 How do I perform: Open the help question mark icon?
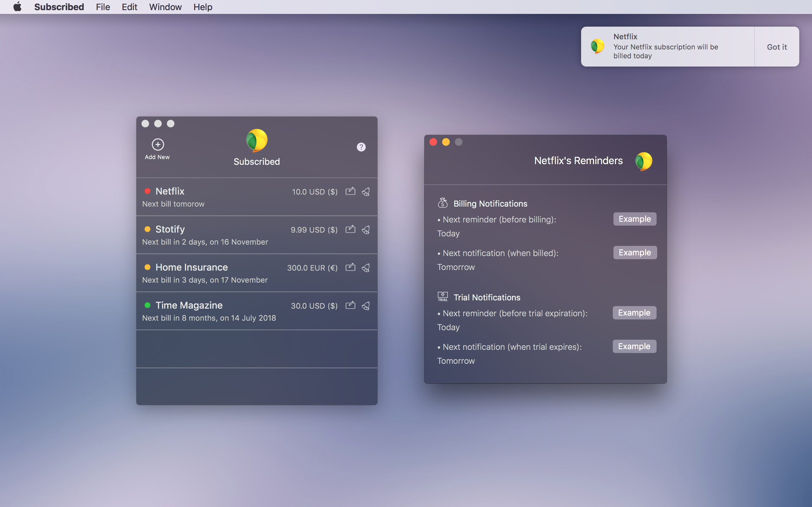361,147
